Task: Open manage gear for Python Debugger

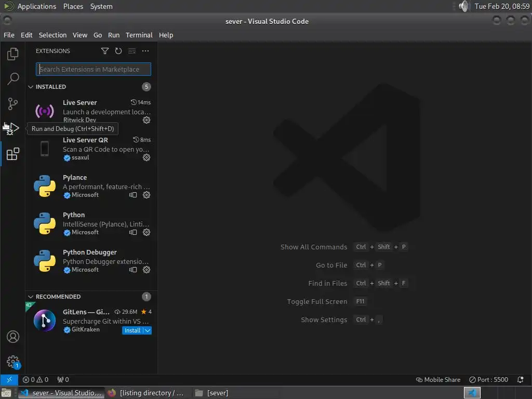Action: click(146, 270)
